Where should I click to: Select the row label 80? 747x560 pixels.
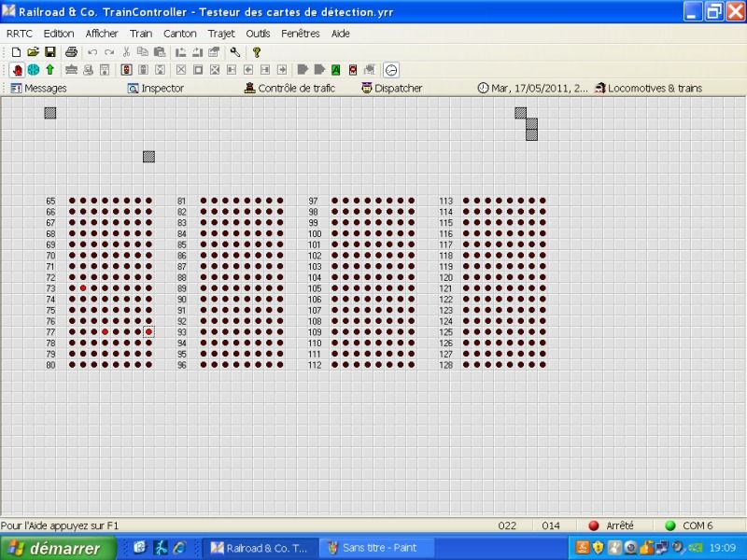(50, 365)
